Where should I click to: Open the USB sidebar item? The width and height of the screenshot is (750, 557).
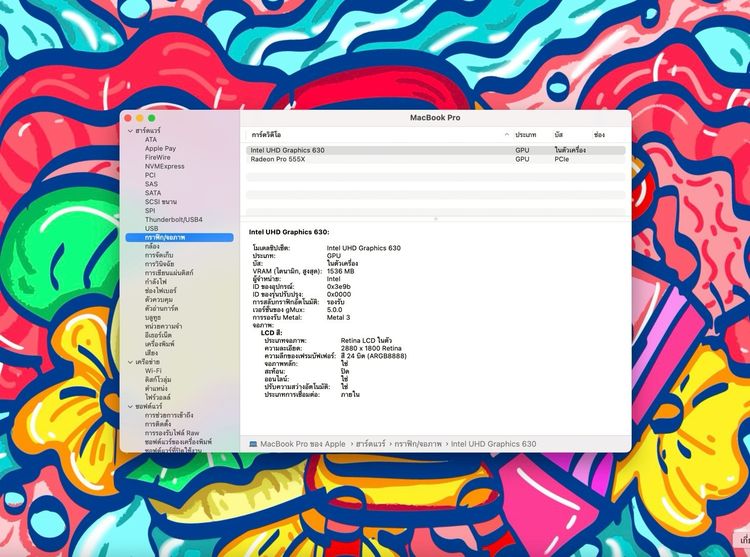[x=151, y=228]
